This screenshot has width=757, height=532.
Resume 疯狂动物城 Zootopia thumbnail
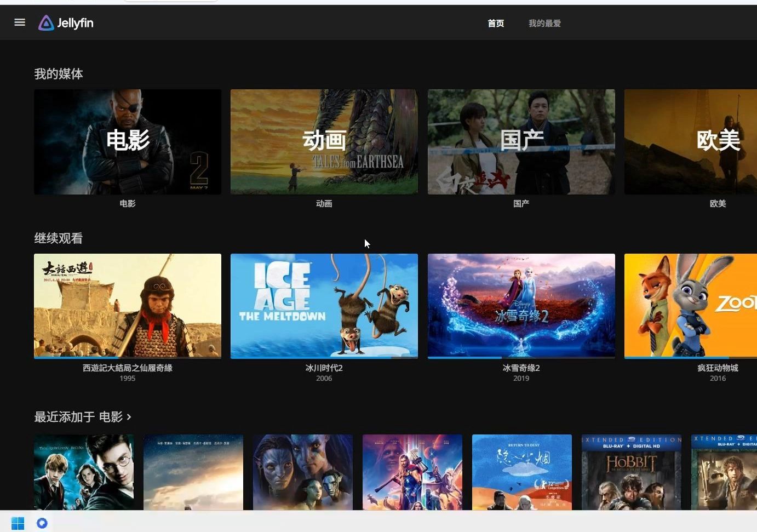(691, 306)
